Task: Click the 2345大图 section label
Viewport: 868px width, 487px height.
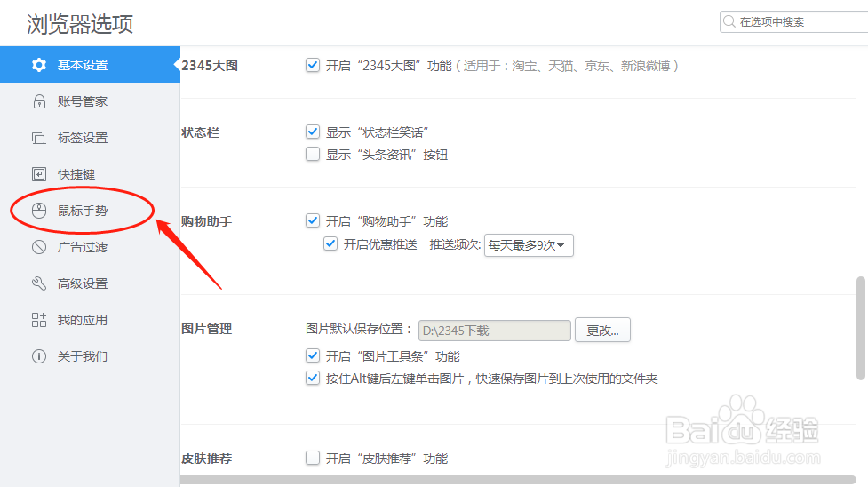Action: (210, 66)
